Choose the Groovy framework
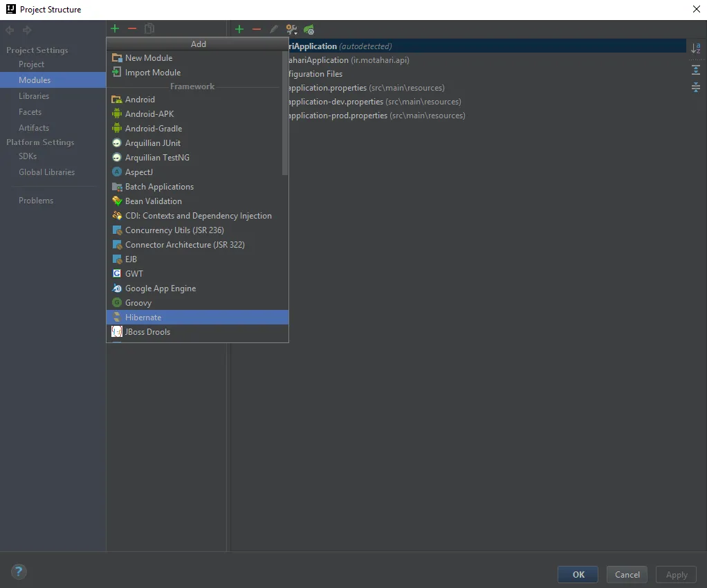707x588 pixels. (x=197, y=302)
